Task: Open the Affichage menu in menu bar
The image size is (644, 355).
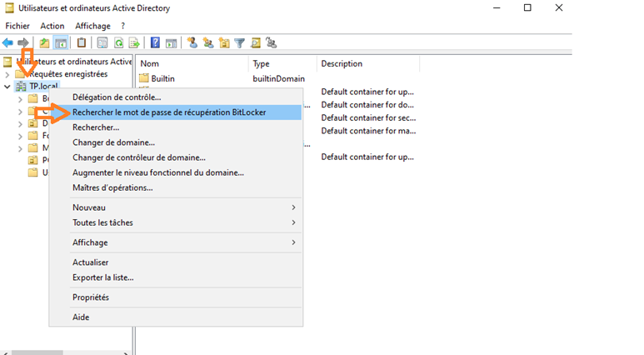Action: pyautogui.click(x=92, y=26)
